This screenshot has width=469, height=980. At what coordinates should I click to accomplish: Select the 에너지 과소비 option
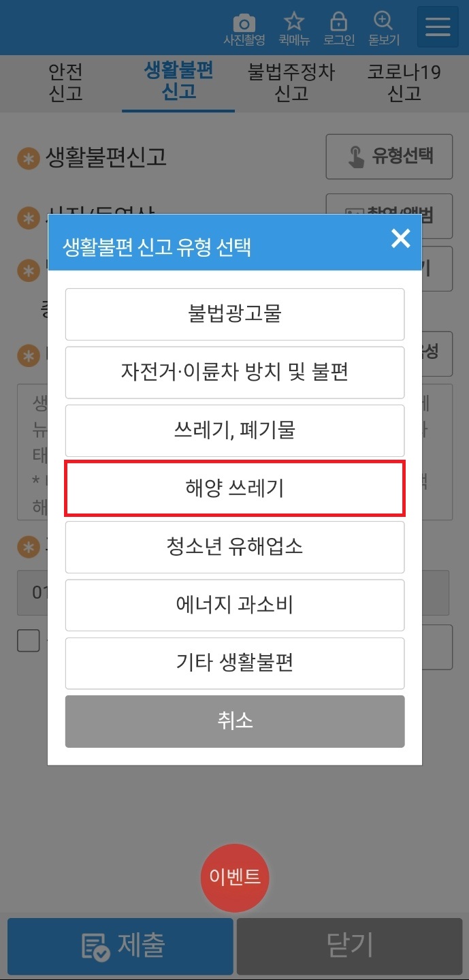tap(235, 605)
